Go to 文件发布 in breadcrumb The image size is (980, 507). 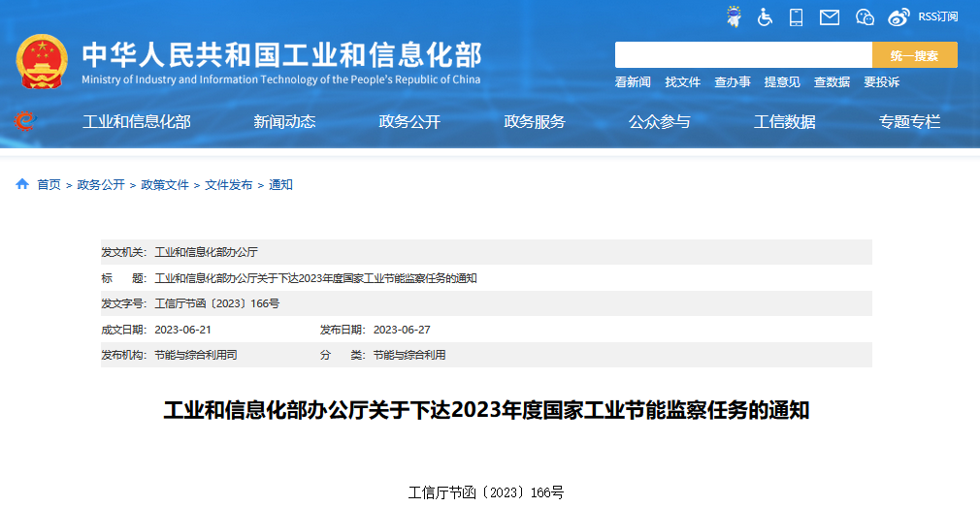[x=229, y=185]
